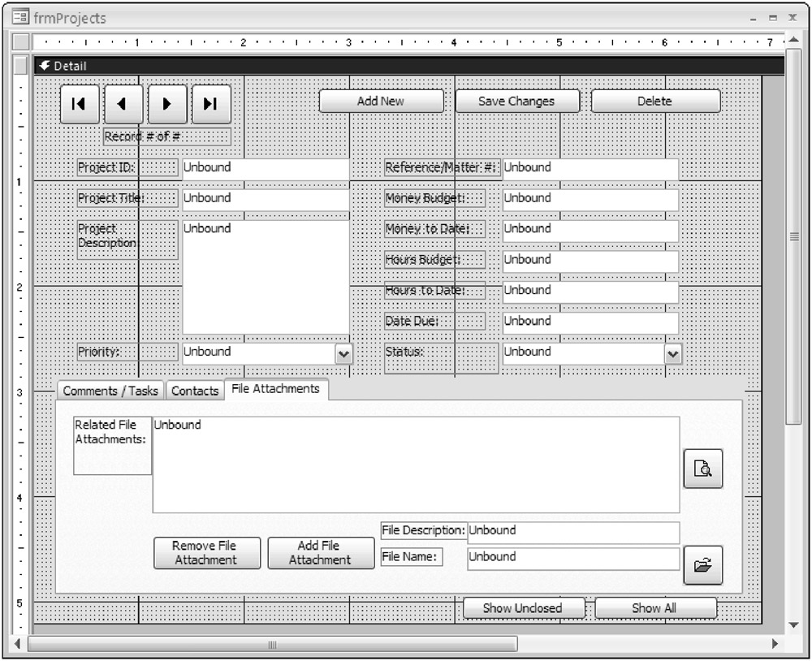Click the open folder browse icon button

point(702,565)
